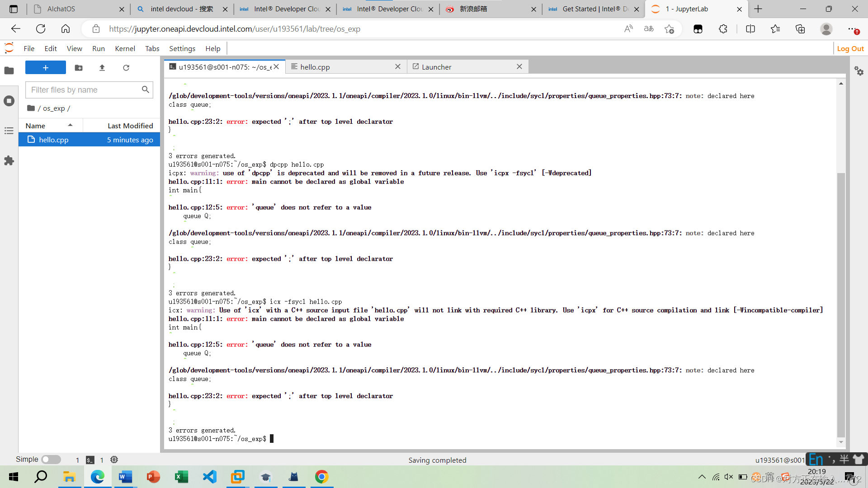This screenshot has width=868, height=488.
Task: Open Visual Studio Code from taskbar
Action: pyautogui.click(x=210, y=477)
